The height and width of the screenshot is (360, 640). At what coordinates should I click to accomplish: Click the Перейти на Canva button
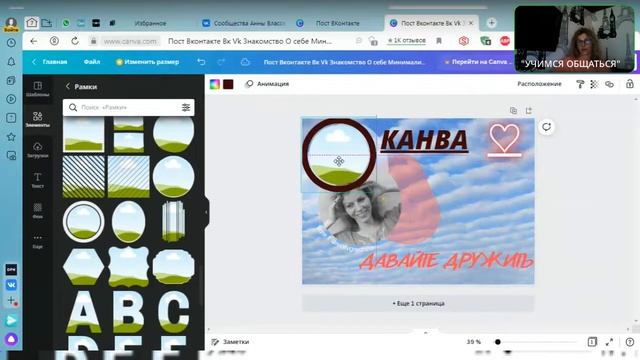(478, 62)
